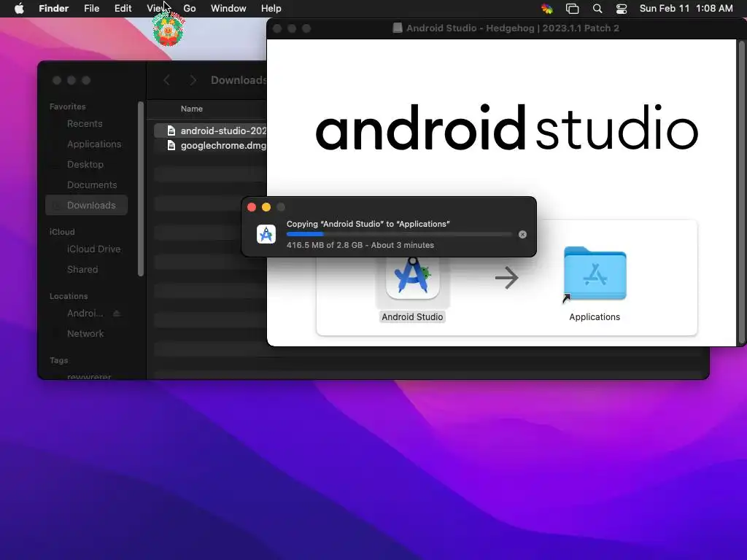
Task: Open the Go menu
Action: (x=190, y=9)
